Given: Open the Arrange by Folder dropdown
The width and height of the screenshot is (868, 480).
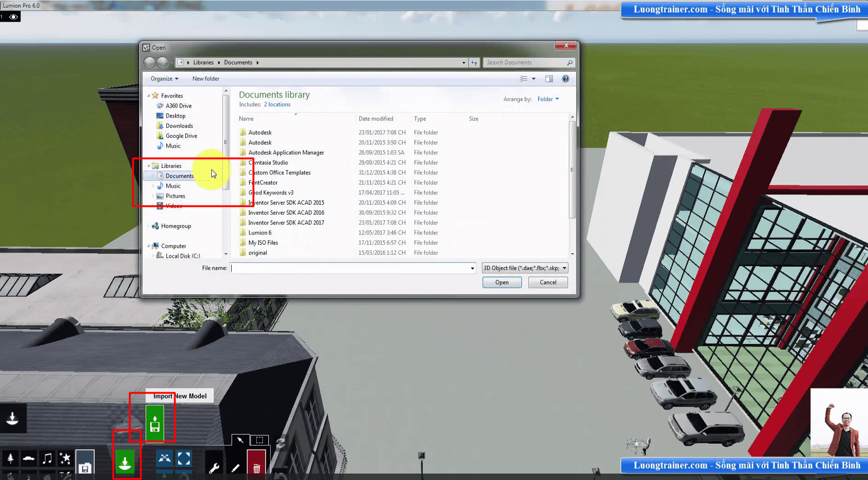Looking at the screenshot, I should point(548,99).
